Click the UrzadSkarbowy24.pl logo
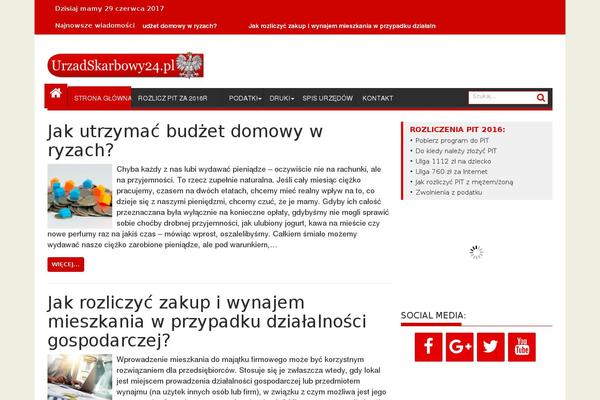600x400 pixels. click(x=126, y=65)
